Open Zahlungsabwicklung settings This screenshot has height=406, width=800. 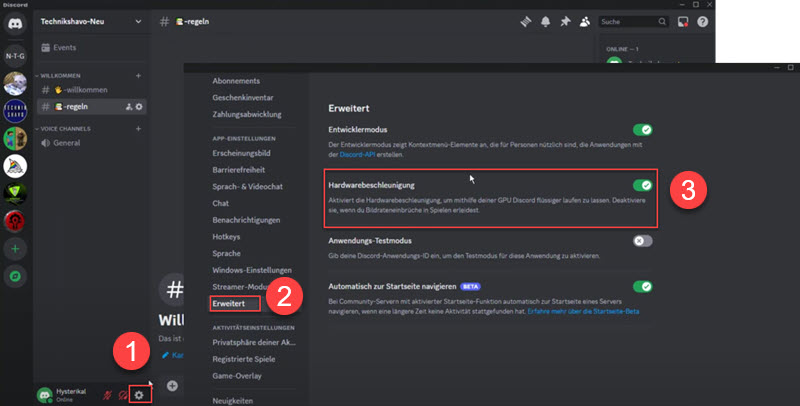(247, 114)
